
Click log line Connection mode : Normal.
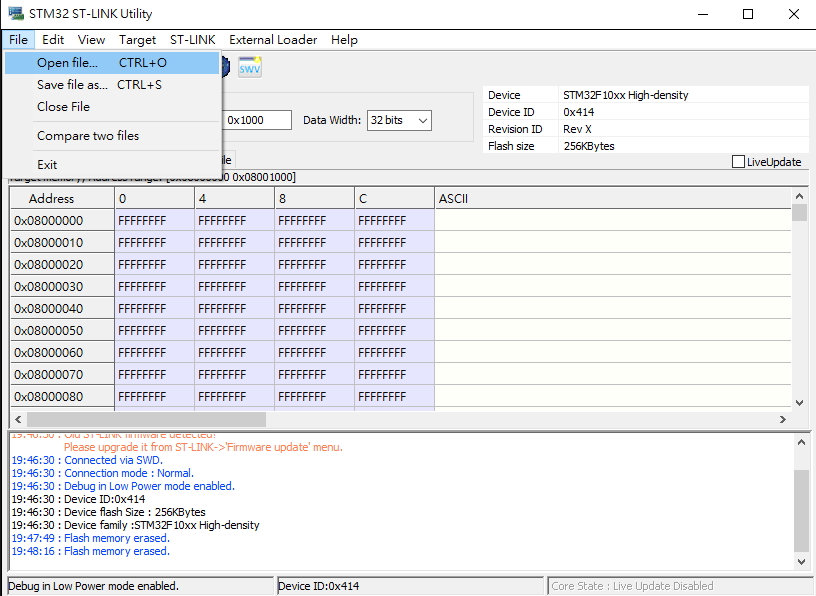click(x=103, y=473)
